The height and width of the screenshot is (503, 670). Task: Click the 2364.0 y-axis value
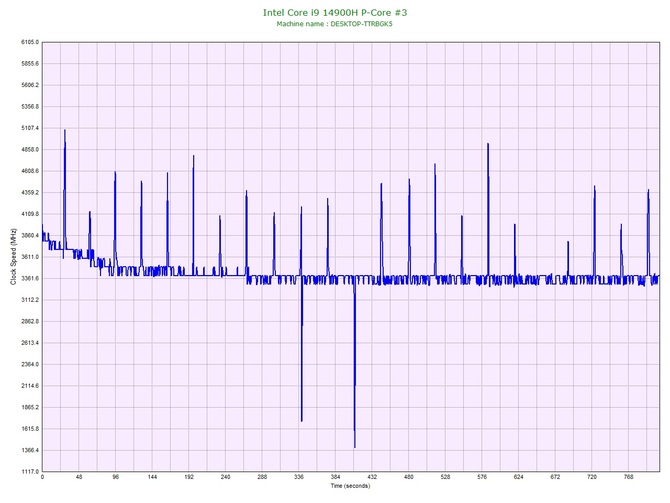30,365
